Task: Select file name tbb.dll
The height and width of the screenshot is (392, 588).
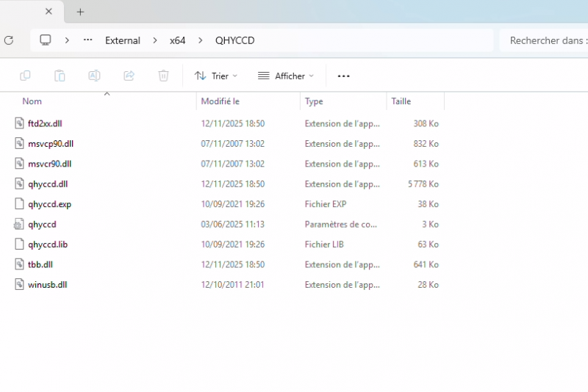Action: pyautogui.click(x=40, y=265)
